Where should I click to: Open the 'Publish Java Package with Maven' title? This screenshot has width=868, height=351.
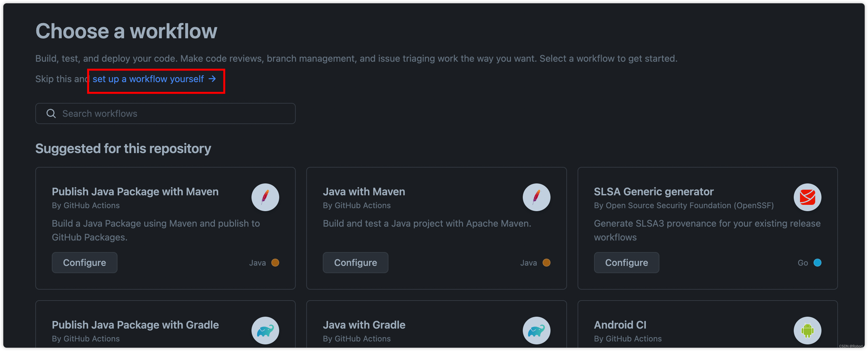pos(135,191)
